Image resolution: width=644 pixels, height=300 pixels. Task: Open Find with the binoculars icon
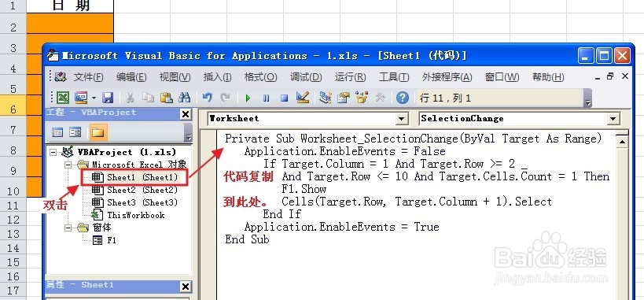click(x=185, y=98)
